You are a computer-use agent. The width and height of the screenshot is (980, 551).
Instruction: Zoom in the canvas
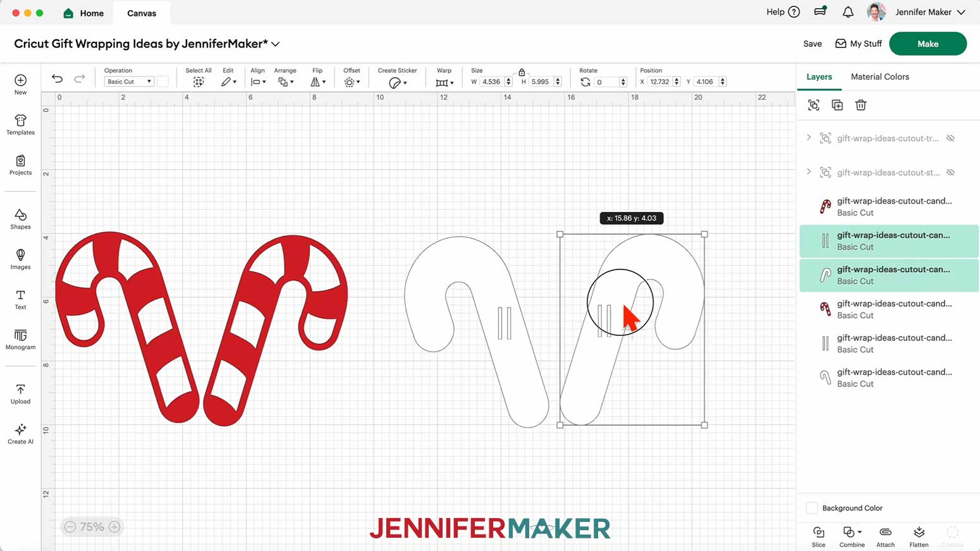(x=114, y=527)
